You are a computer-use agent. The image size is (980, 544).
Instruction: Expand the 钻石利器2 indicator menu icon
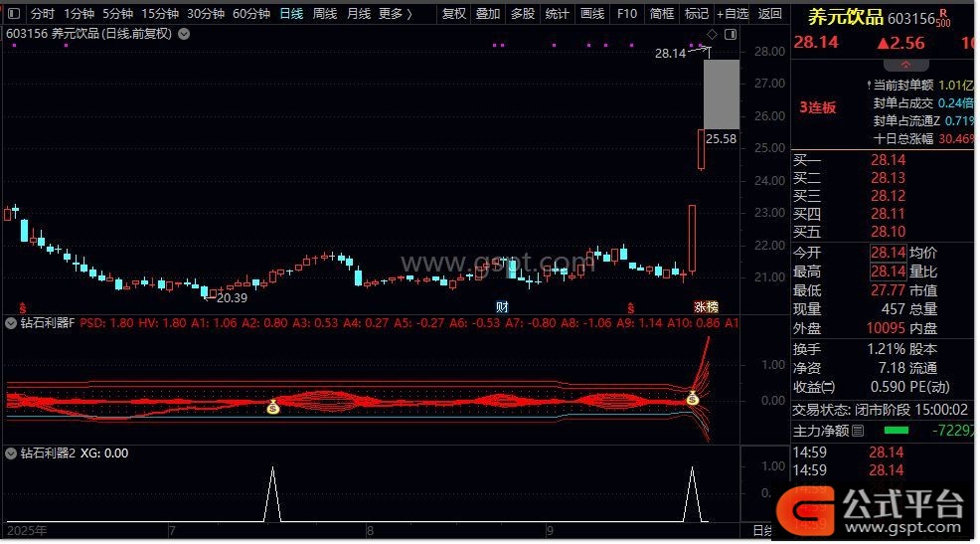(x=11, y=453)
